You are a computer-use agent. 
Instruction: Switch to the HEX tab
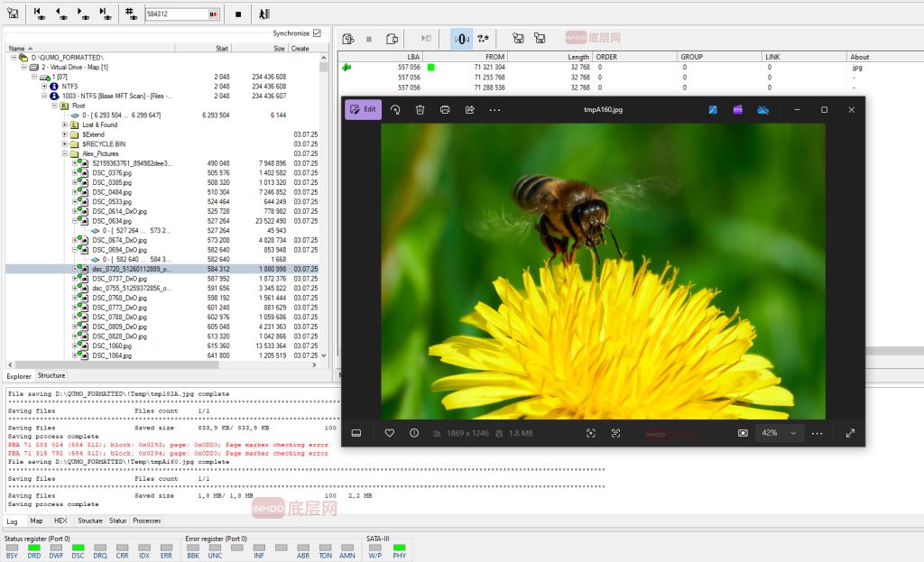click(60, 521)
